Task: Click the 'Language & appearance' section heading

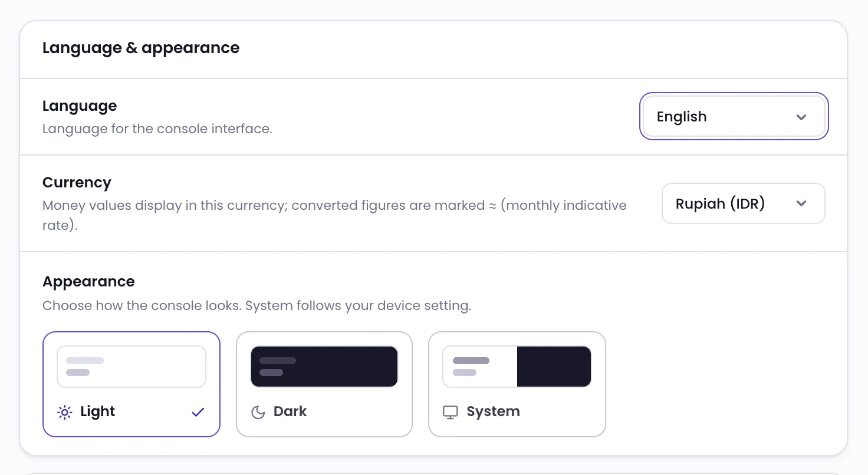Action: click(x=141, y=48)
